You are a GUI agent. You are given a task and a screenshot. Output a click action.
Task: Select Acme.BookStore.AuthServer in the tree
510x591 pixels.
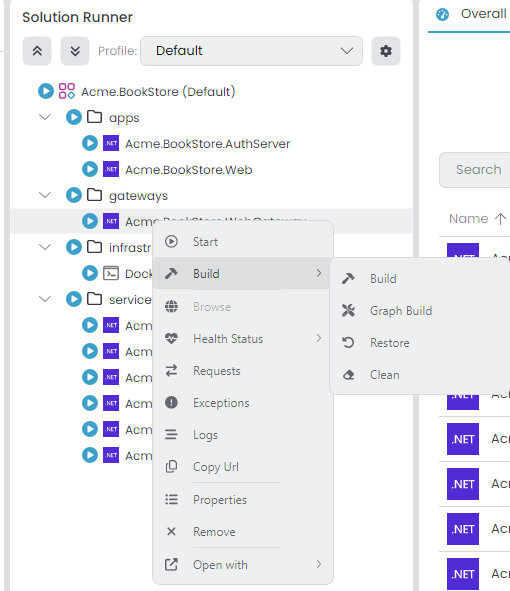point(208,144)
